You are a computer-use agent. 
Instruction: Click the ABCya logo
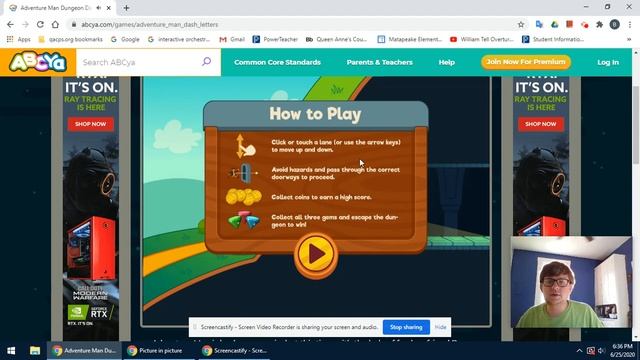point(38,62)
